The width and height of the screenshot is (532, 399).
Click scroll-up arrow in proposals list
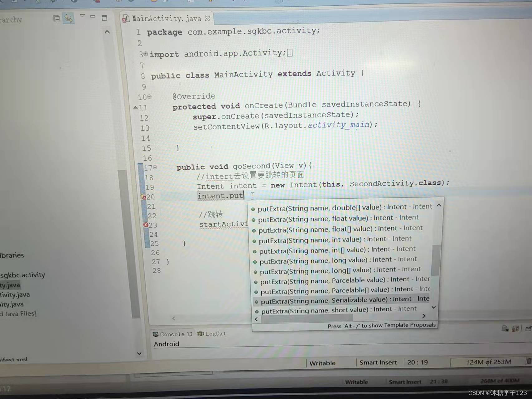[439, 205]
